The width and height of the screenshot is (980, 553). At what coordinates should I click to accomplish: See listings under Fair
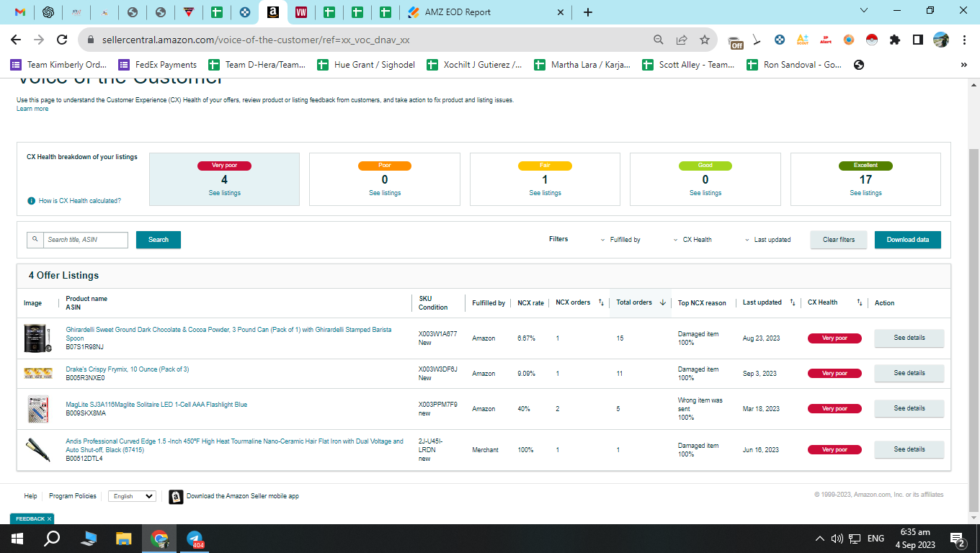click(545, 193)
